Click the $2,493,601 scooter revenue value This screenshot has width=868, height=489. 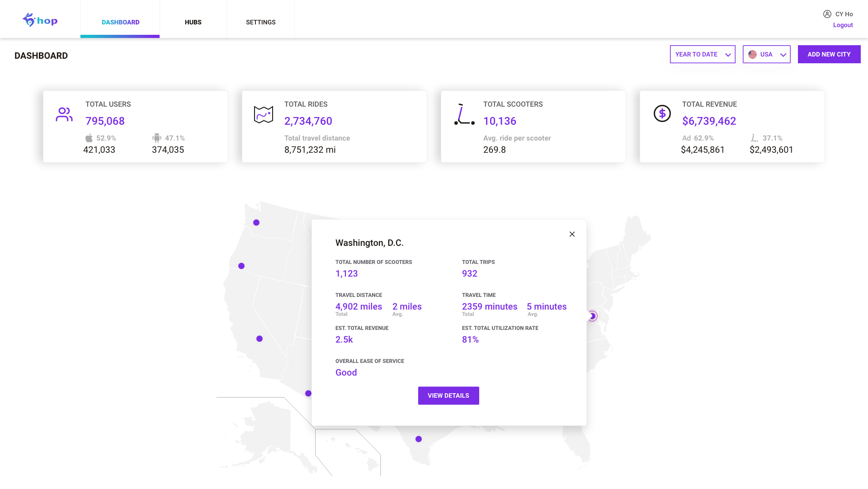(x=771, y=150)
